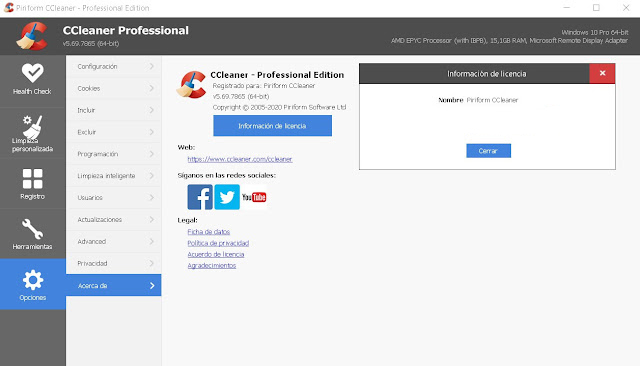The image size is (640, 366).
Task: Click the header version v5.69.7865 text
Action: 91,43
